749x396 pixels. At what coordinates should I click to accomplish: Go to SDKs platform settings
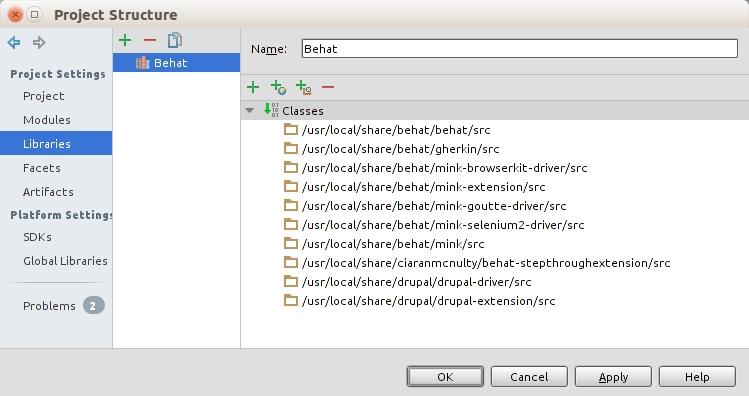coord(37,237)
